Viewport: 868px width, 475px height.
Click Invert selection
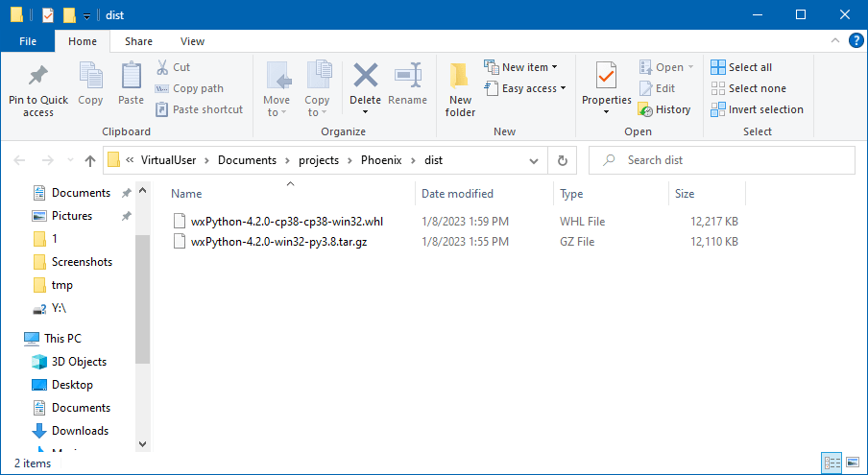(757, 109)
